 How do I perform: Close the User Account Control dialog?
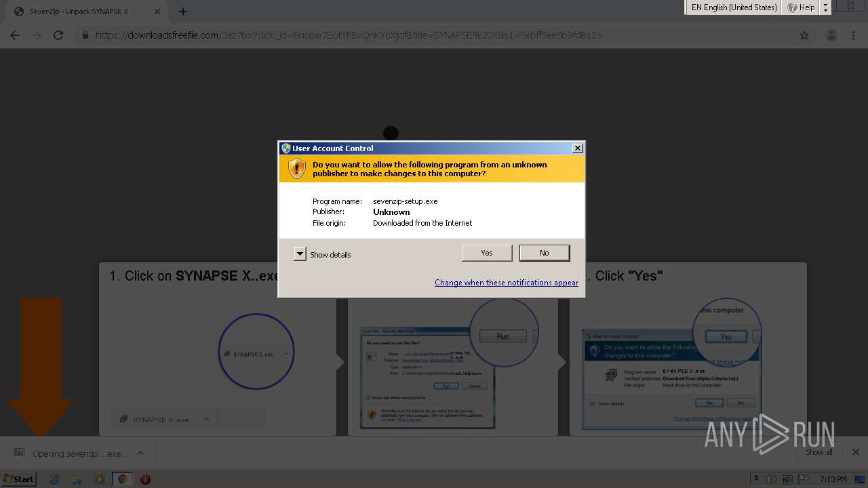click(578, 148)
